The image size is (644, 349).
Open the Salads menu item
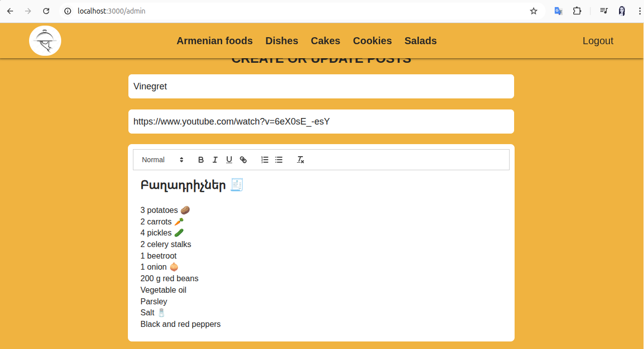pos(420,41)
